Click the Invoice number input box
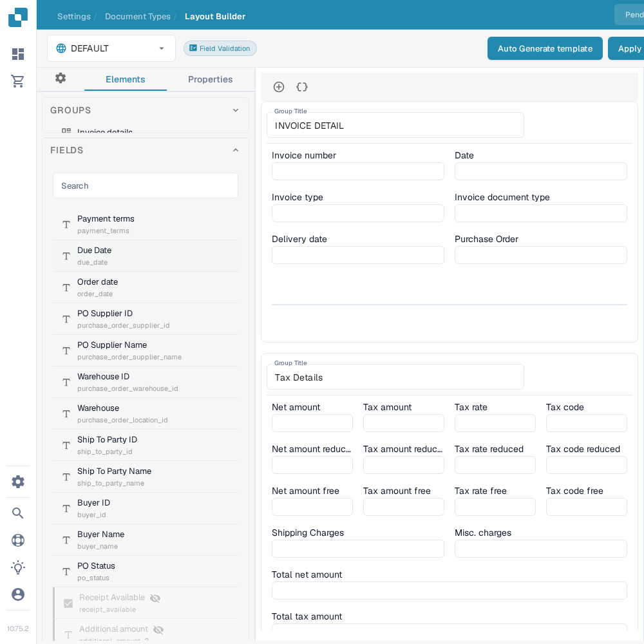This screenshot has width=644, height=644. (x=357, y=171)
